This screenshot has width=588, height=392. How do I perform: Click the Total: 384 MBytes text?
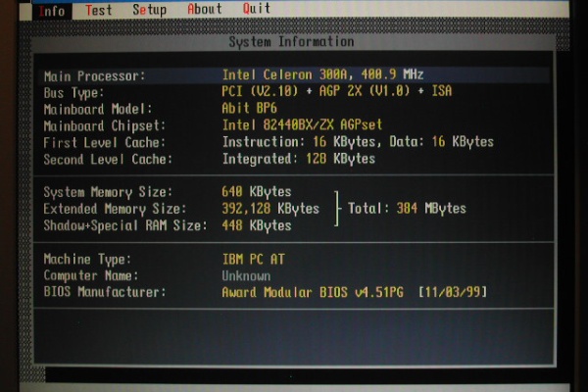tap(407, 208)
